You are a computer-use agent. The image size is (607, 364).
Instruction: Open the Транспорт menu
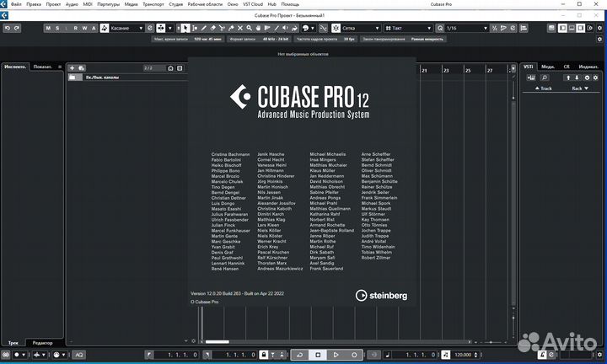tap(153, 4)
